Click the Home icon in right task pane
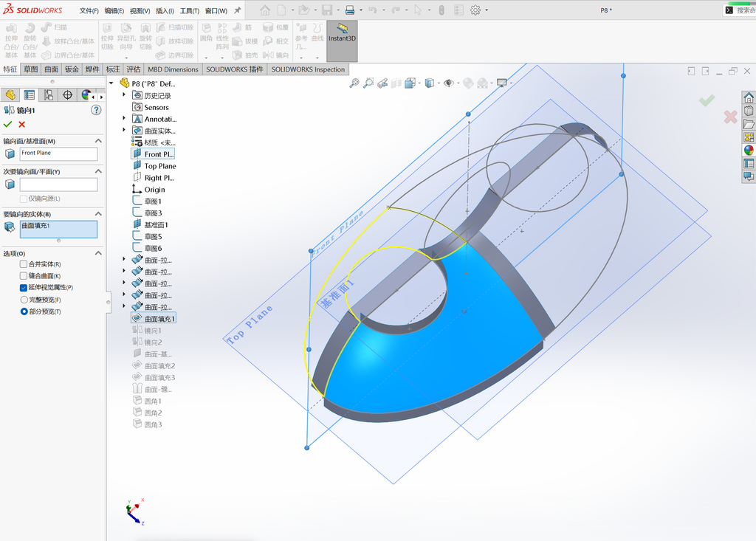756x541 pixels. point(749,98)
